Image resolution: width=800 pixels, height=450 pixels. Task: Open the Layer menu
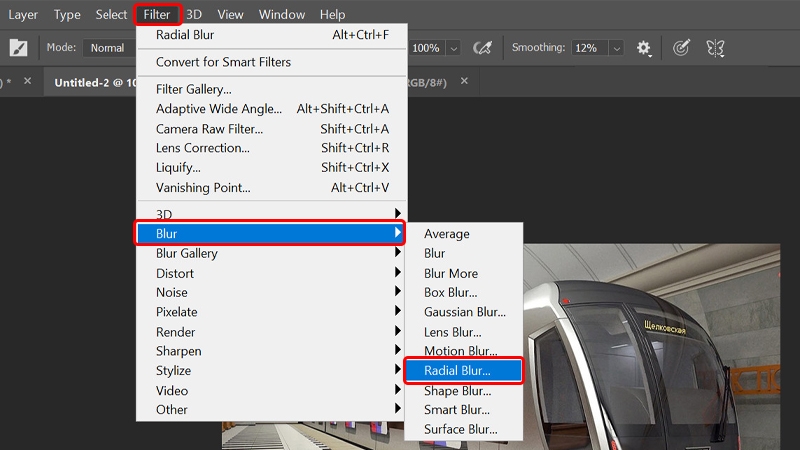(x=23, y=14)
